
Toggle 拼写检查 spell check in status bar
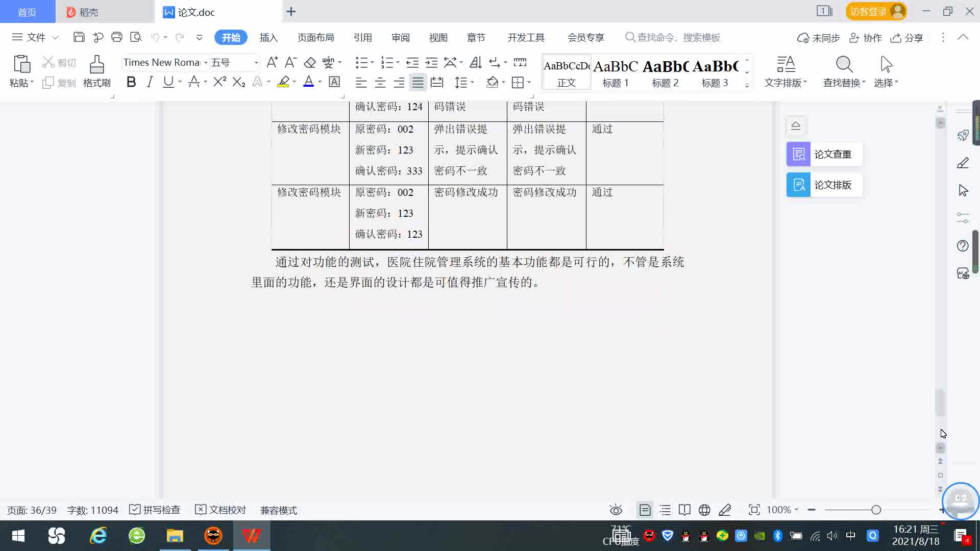pyautogui.click(x=155, y=510)
